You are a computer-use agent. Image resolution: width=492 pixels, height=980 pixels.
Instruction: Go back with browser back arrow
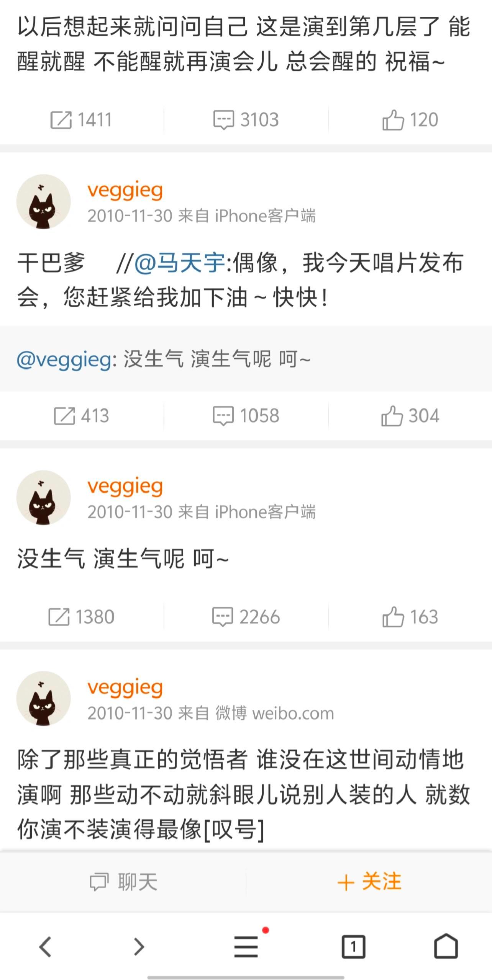tap(45, 947)
